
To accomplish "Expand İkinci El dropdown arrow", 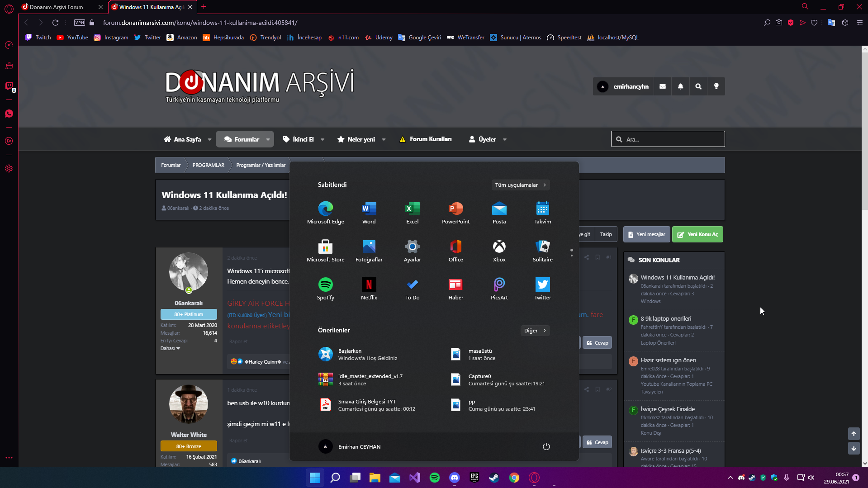I will click(x=323, y=139).
